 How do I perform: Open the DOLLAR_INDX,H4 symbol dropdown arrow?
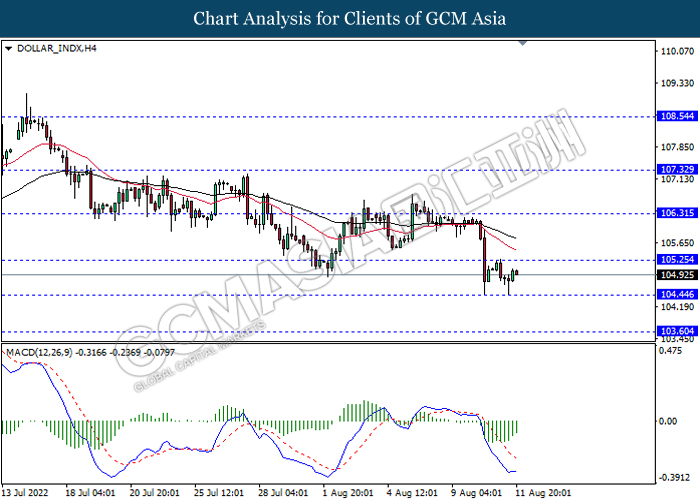(8, 49)
